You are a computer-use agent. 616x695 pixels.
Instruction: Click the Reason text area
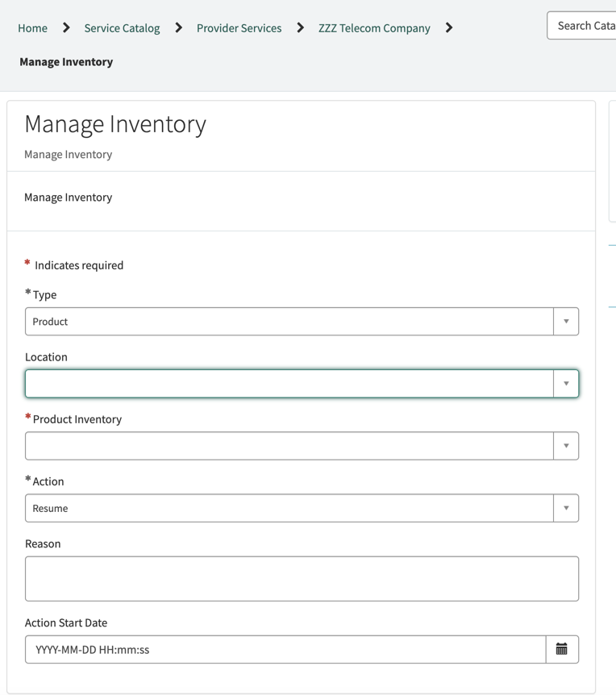[302, 579]
